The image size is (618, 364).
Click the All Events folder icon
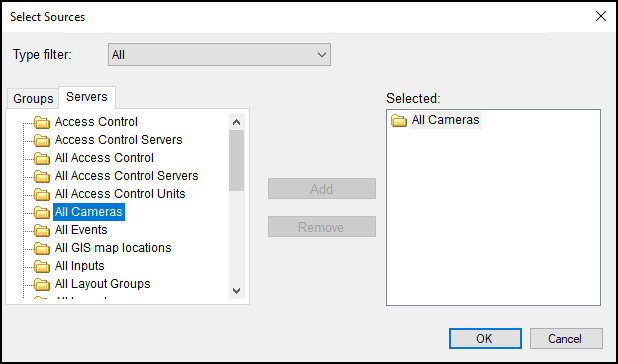coord(42,230)
